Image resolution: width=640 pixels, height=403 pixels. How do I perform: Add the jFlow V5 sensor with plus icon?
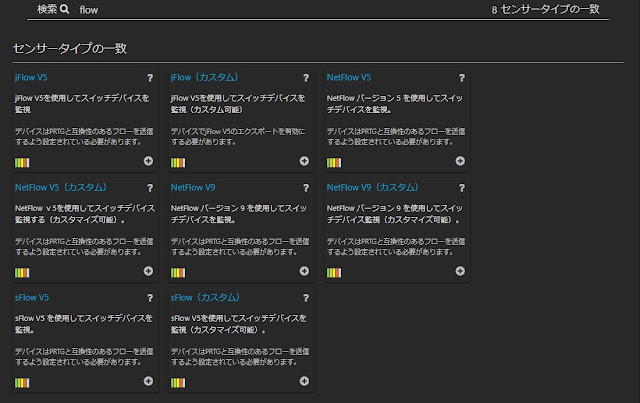pos(148,161)
